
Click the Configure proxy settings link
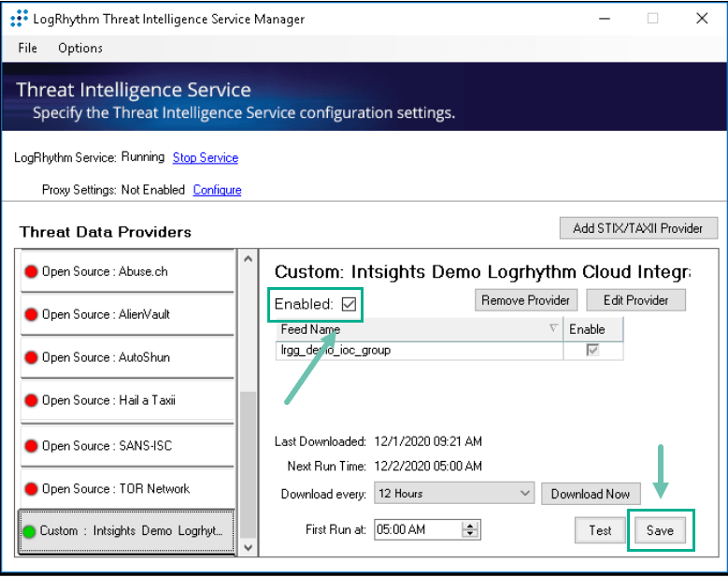[x=217, y=190]
